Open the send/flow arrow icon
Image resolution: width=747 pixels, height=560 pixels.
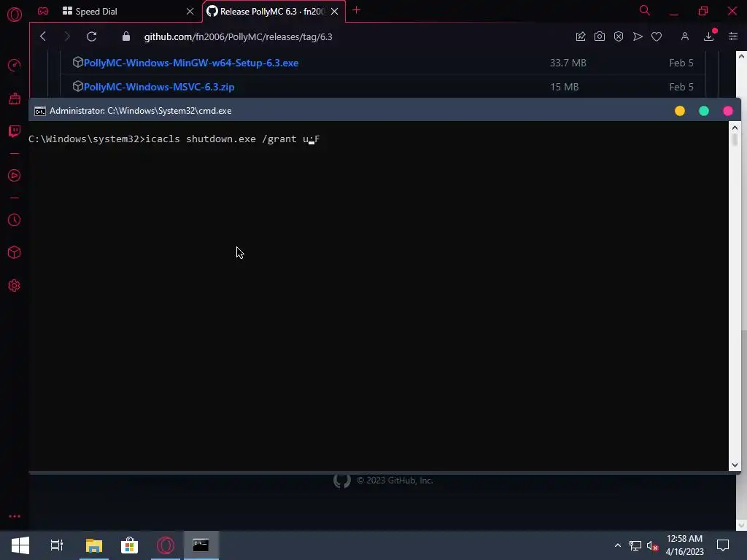point(638,36)
